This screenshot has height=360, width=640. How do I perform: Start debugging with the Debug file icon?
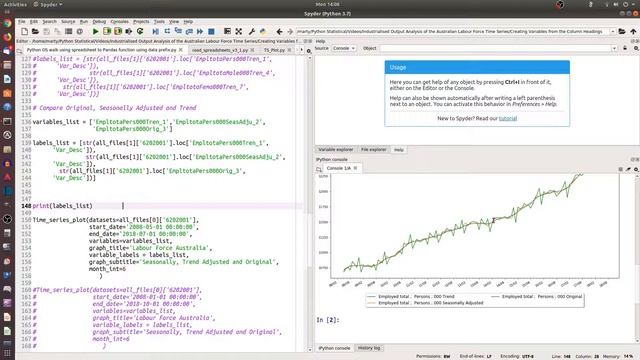(156, 31)
